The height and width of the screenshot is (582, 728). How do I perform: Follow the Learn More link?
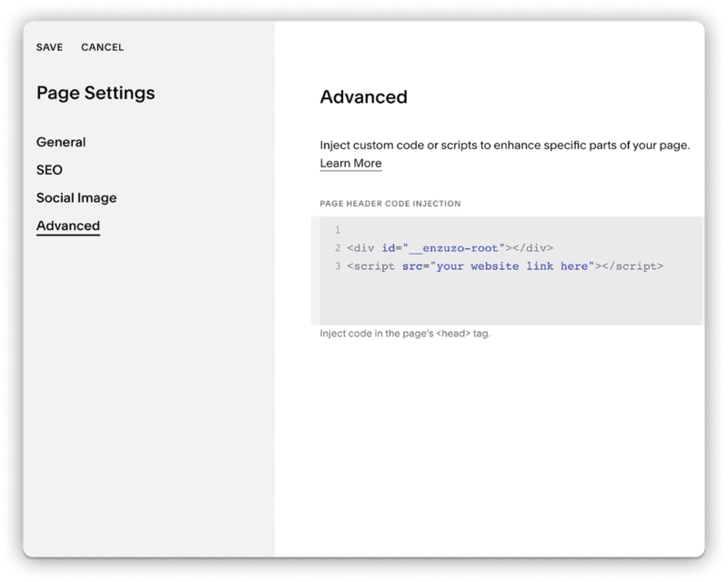tap(350, 164)
